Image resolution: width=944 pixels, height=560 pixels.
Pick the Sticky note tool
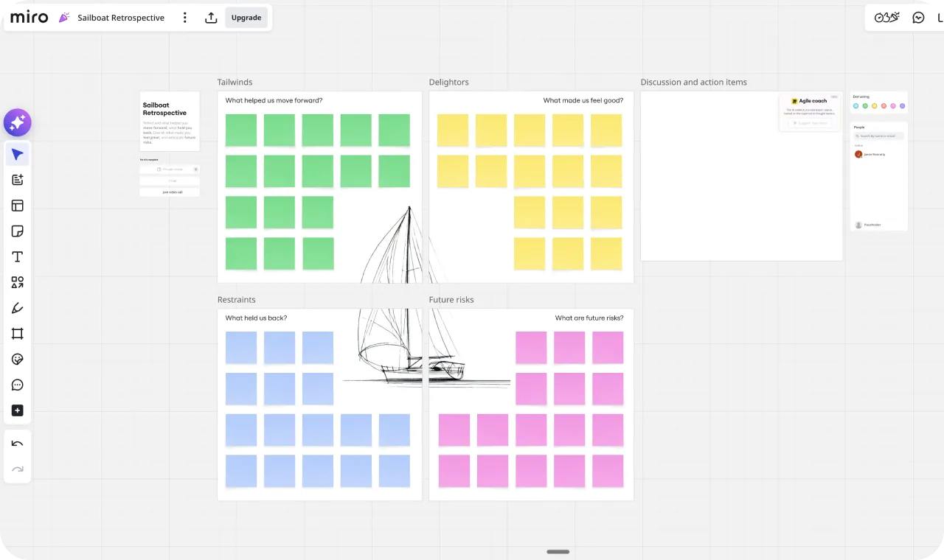pos(18,231)
